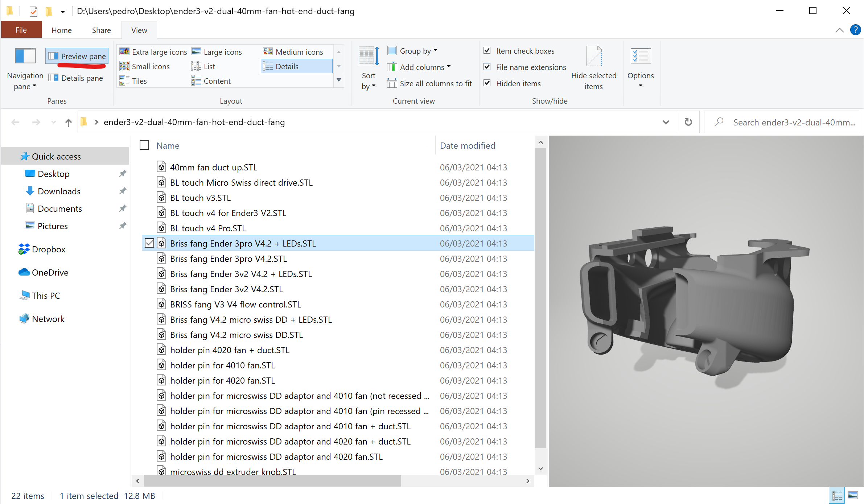Uncheck Item check boxes option
The height and width of the screenshot is (504, 864).
[487, 51]
